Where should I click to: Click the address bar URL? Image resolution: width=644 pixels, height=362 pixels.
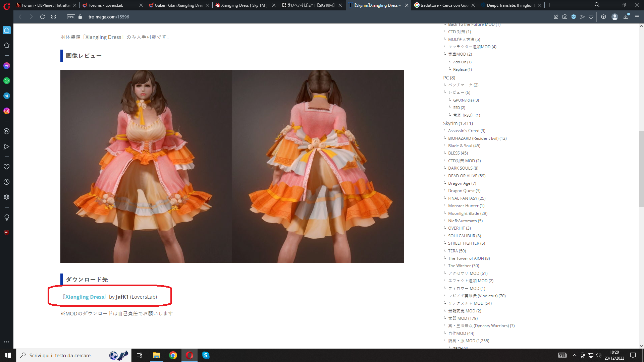click(109, 17)
